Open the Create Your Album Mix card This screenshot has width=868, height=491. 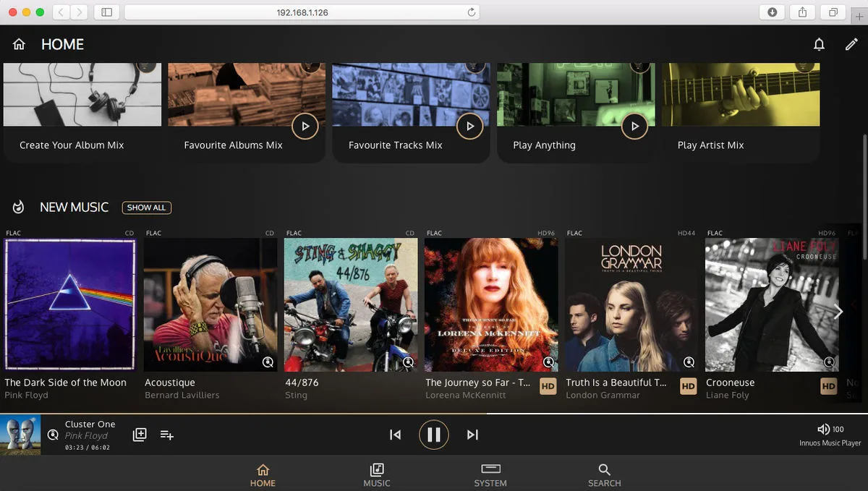click(x=82, y=112)
